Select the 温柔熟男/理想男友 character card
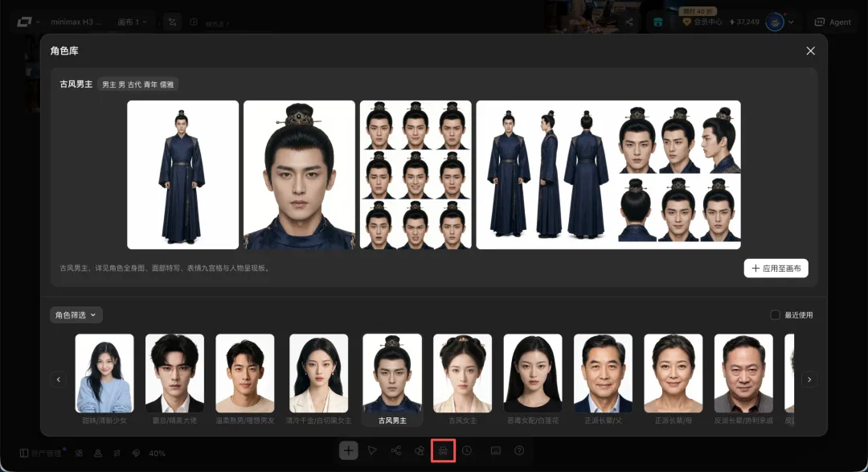This screenshot has height=472, width=868. [x=244, y=380]
